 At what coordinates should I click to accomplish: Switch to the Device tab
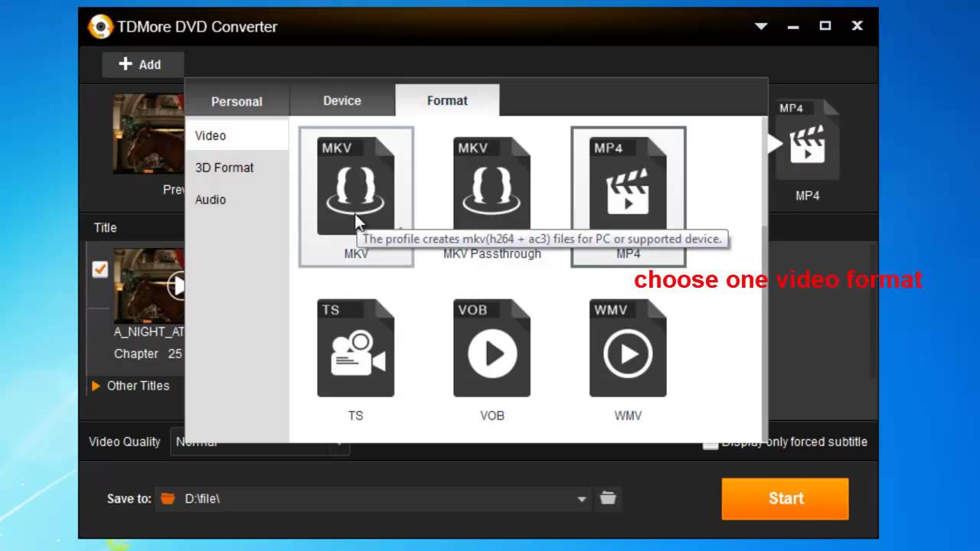[342, 100]
